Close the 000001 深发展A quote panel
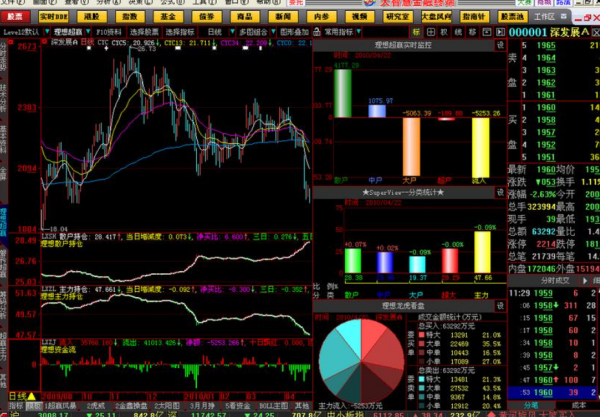Image resolution: width=600 pixels, height=417 pixels. pos(596,33)
